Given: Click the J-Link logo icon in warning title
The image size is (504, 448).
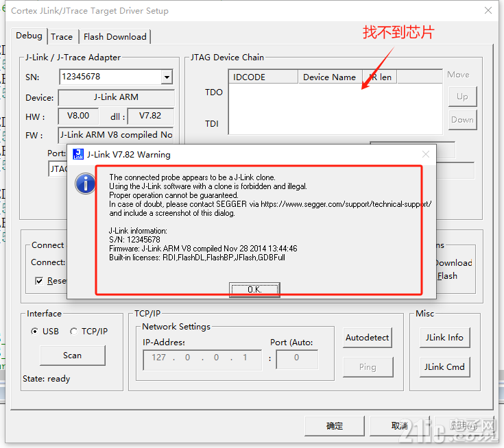Looking at the screenshot, I should tap(78, 154).
